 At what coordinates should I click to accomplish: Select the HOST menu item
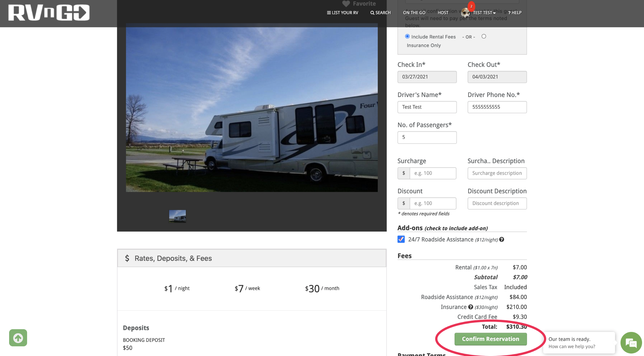(x=443, y=13)
